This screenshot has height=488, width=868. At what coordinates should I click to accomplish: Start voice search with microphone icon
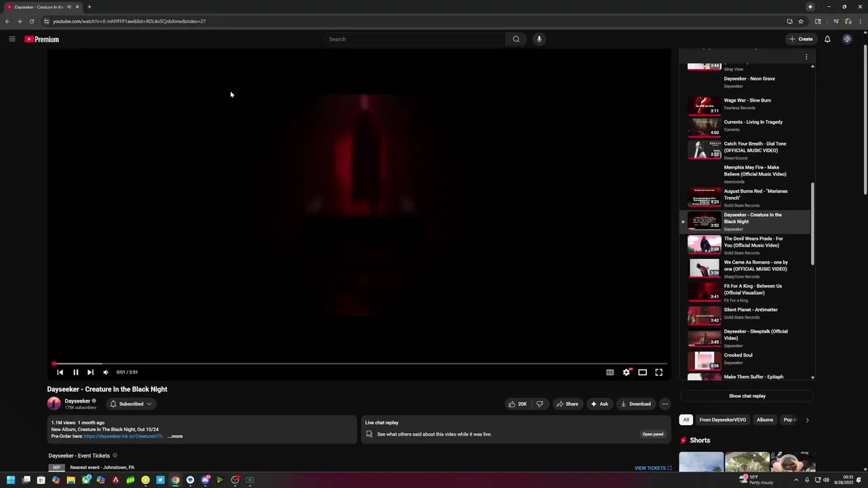pyautogui.click(x=539, y=39)
